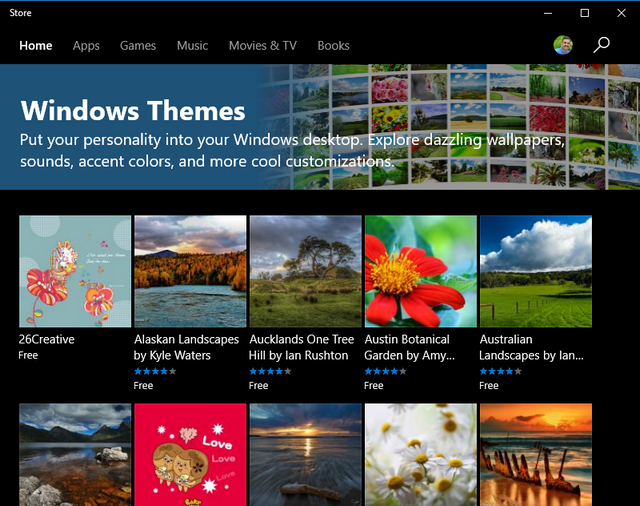Open the user account profile picture
640x506 pixels.
point(563,45)
